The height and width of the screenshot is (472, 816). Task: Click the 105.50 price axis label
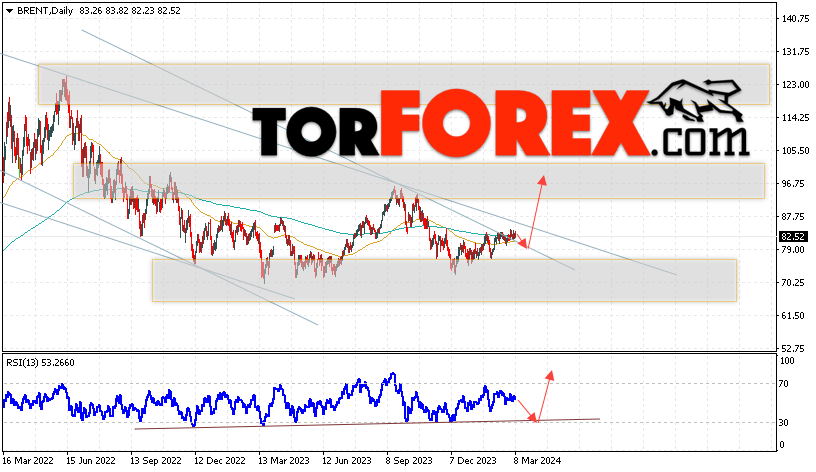click(796, 150)
